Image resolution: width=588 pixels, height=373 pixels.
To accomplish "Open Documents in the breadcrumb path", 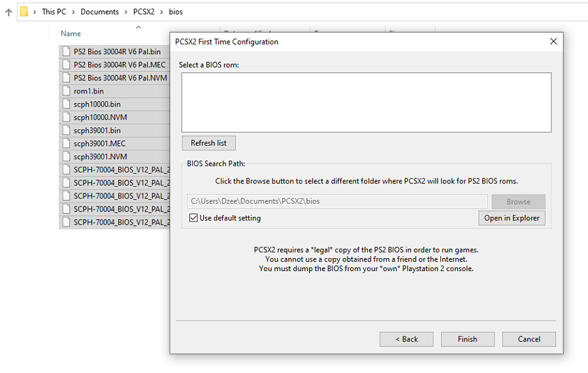I will click(99, 12).
